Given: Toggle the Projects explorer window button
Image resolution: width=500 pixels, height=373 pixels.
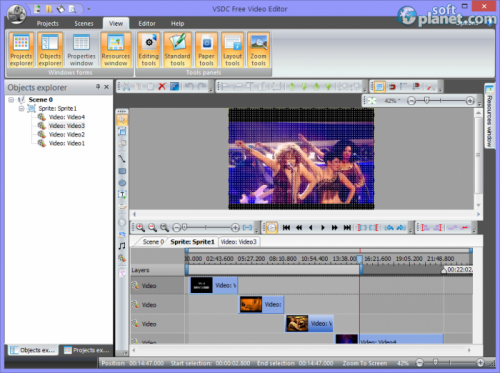Looking at the screenshot, I should pyautogui.click(x=21, y=50).
